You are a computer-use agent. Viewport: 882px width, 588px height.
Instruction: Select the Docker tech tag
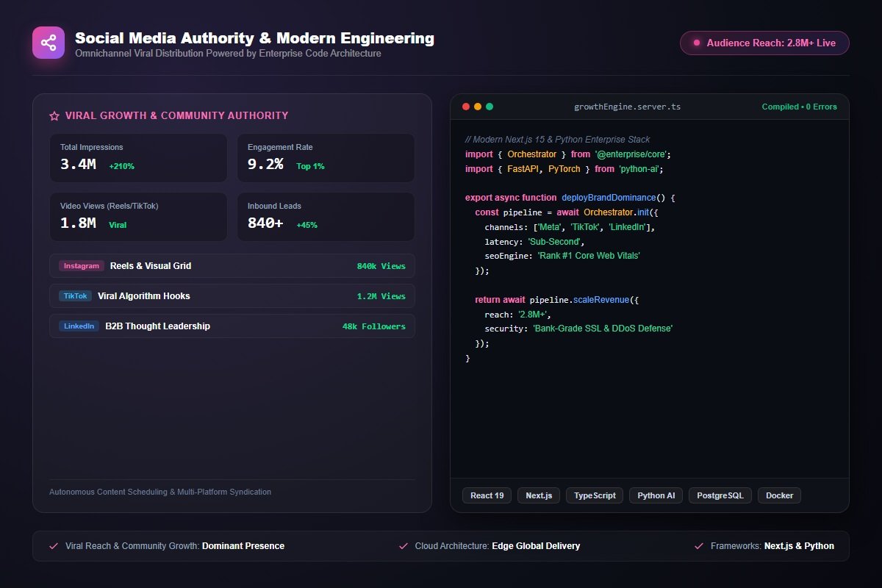[779, 495]
